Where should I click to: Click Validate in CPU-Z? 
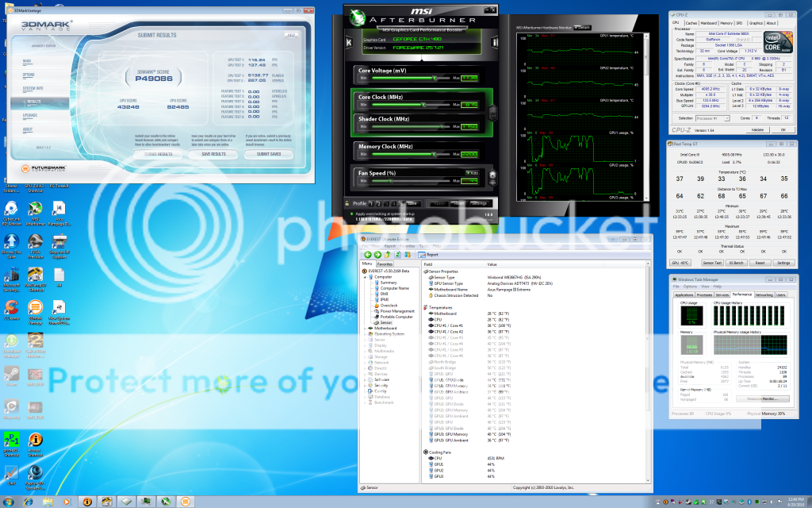[757, 130]
